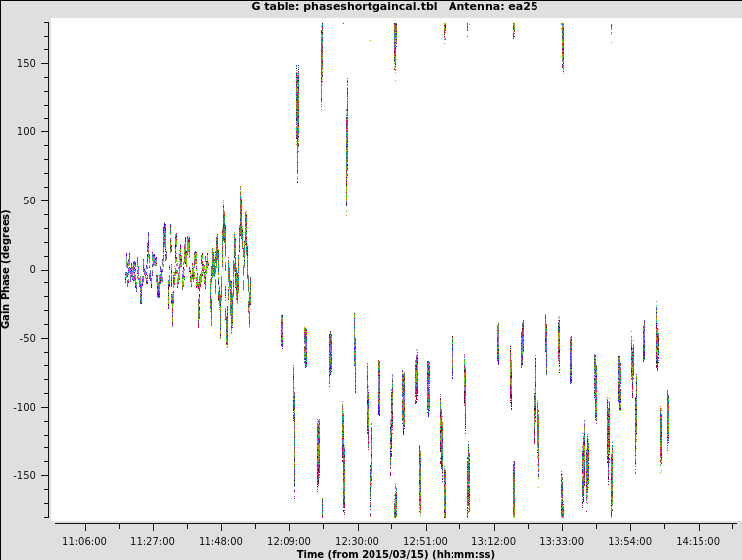
Task: Click the 14:15:00 time tick label
Action: pyautogui.click(x=698, y=541)
